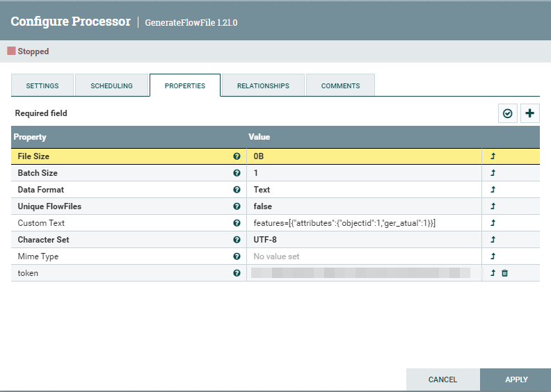
Task: Click go-to arrow icon in Character Set row
Action: [493, 239]
